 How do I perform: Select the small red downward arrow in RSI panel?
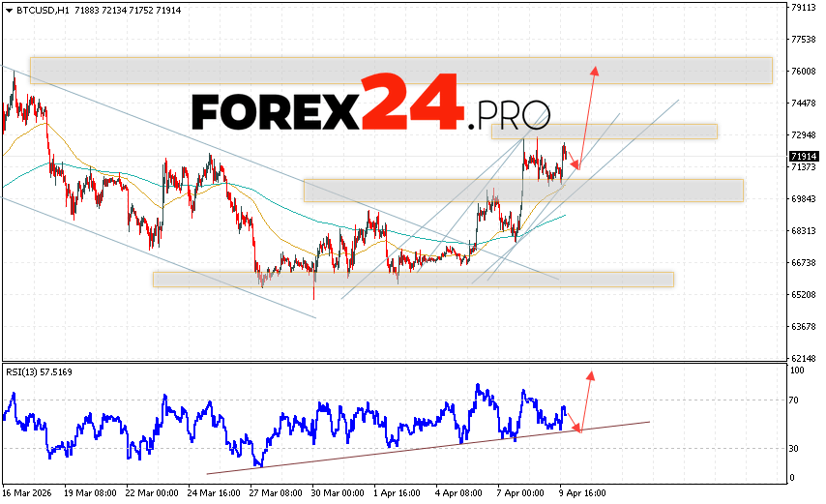click(x=573, y=421)
